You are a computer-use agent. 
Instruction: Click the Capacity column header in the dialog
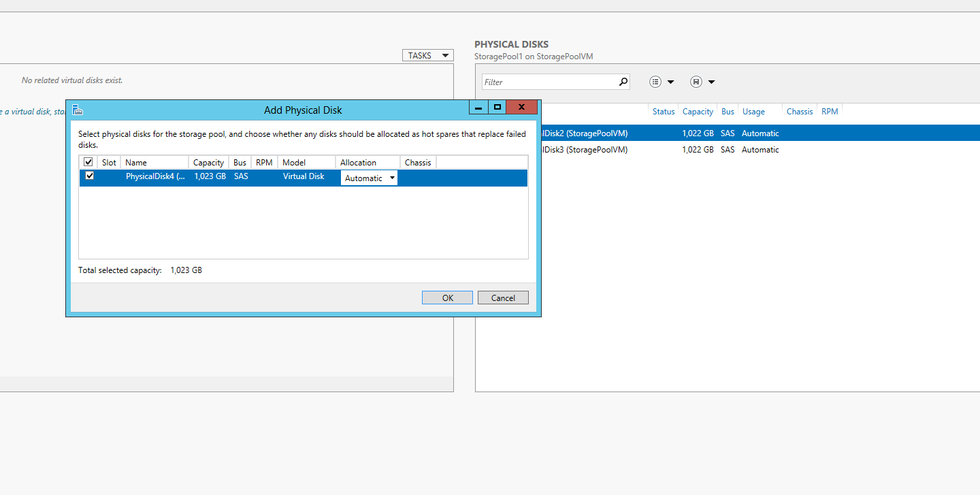tap(208, 163)
